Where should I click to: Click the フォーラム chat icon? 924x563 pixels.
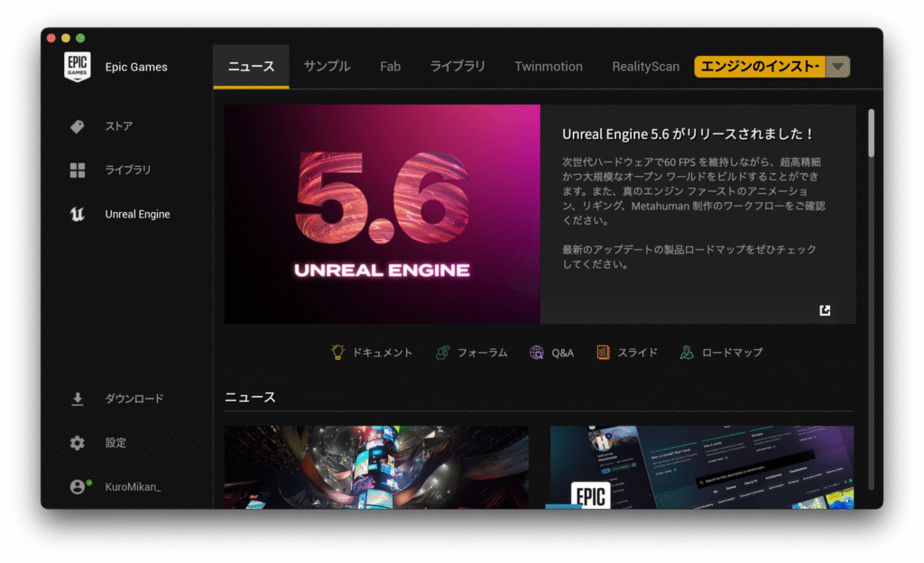[442, 352]
